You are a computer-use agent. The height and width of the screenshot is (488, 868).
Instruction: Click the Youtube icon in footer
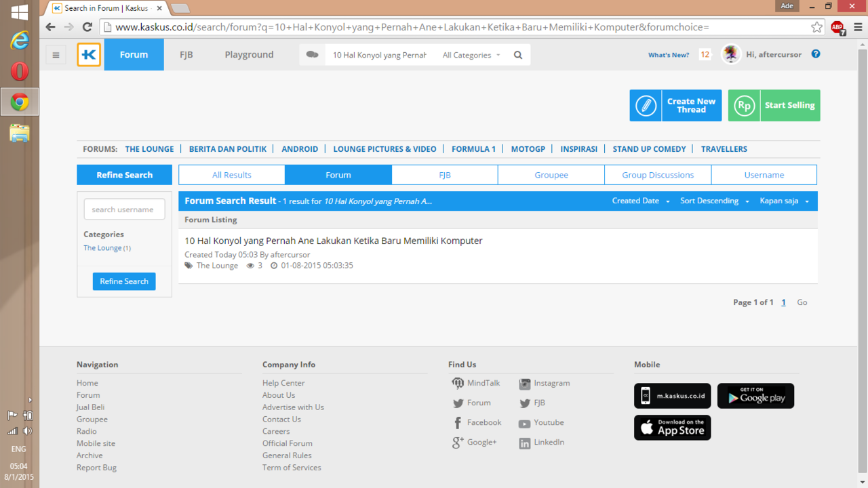tap(525, 424)
